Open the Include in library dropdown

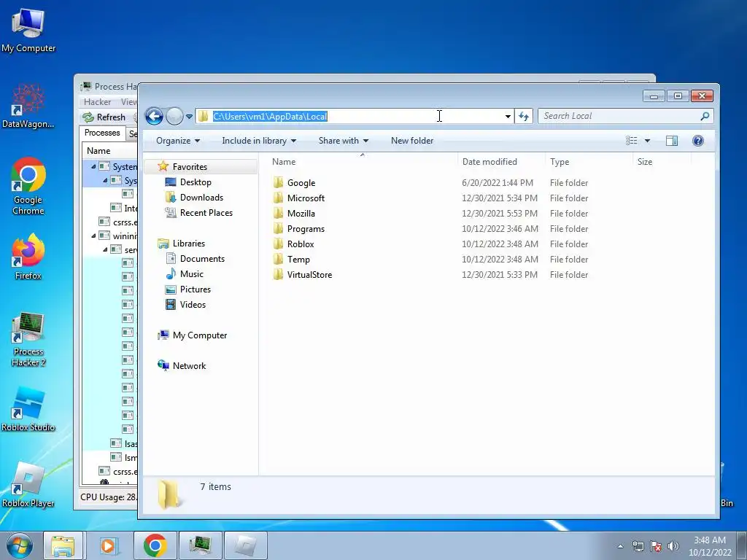click(259, 141)
